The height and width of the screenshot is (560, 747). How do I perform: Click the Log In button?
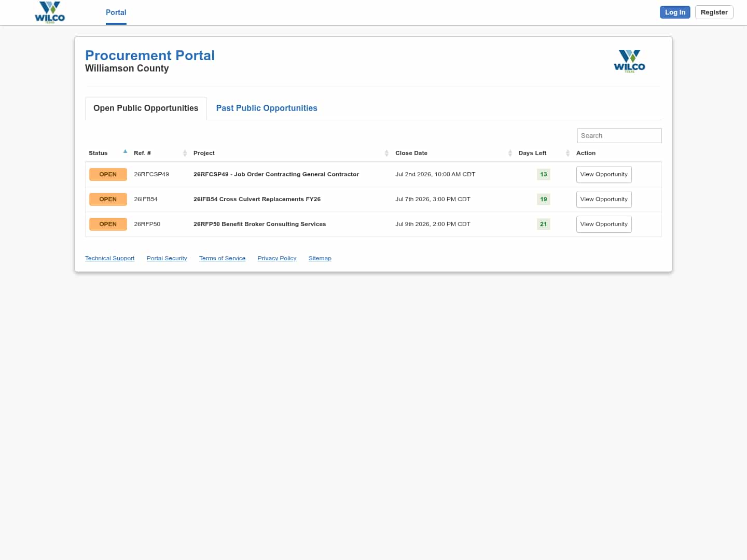pos(675,12)
